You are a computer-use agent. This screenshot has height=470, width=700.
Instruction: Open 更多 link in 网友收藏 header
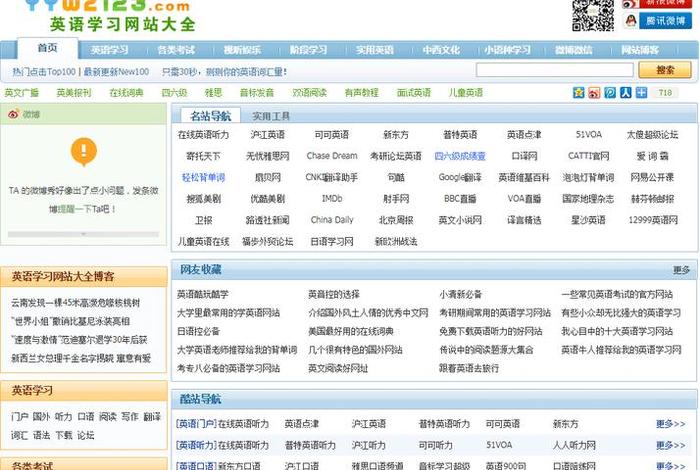click(681, 270)
